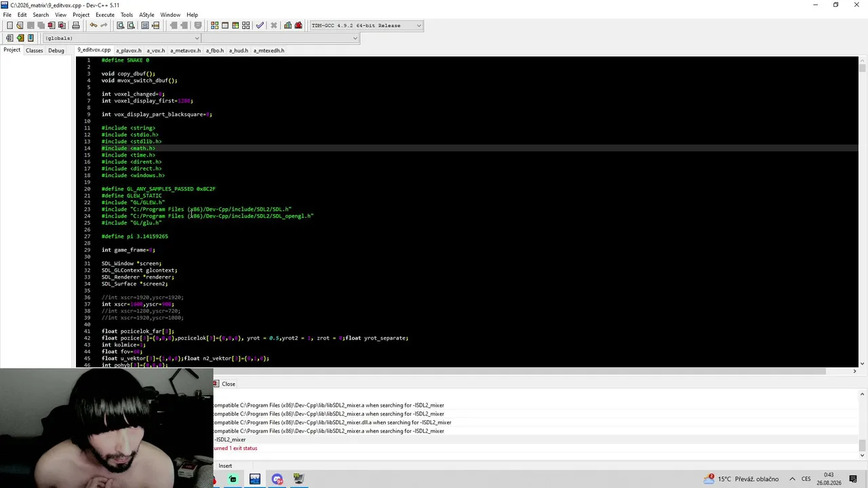Click the Close All files toolbar icon

click(62, 26)
